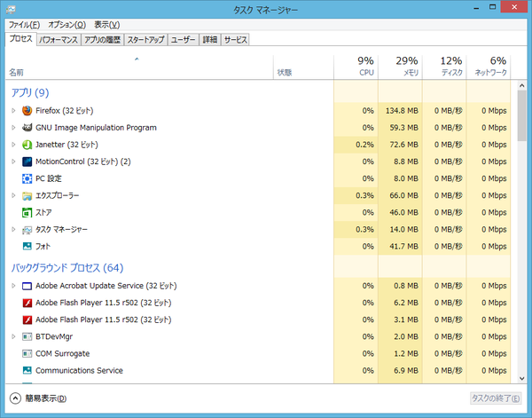
Task: Click the タスクの終了 button
Action: coord(496,398)
